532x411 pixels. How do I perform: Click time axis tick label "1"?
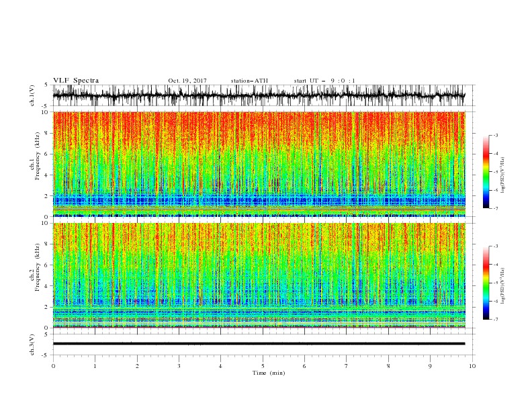(x=95, y=366)
